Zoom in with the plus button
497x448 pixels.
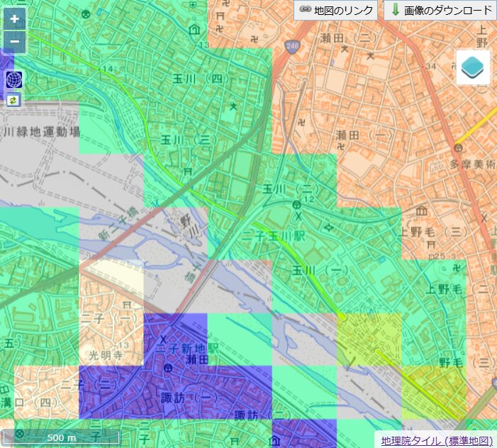click(14, 20)
